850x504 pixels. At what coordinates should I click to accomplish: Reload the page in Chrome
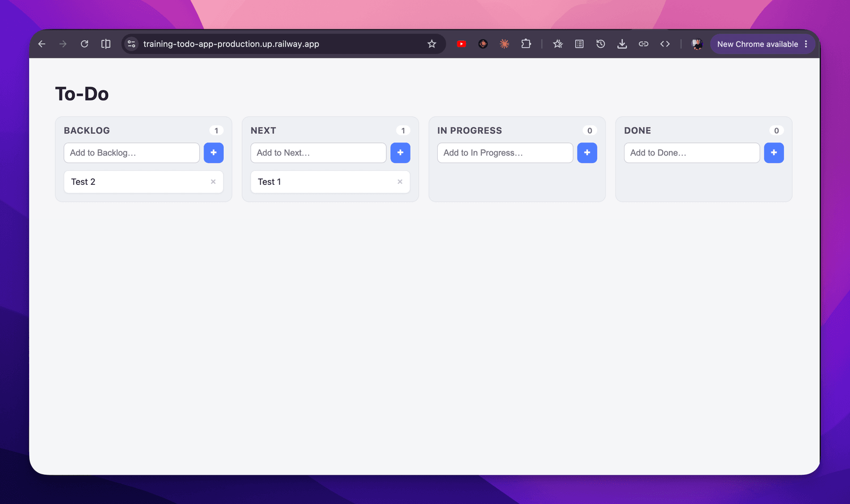84,44
